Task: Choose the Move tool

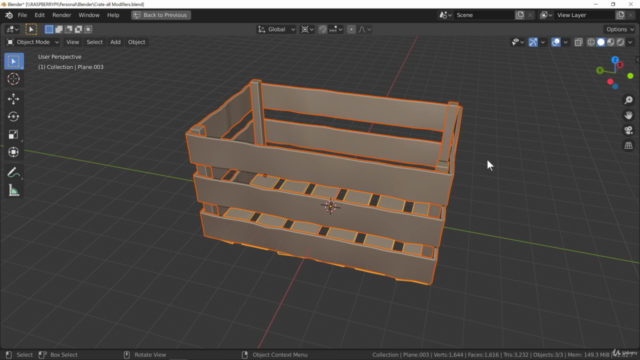Action: pyautogui.click(x=13, y=99)
